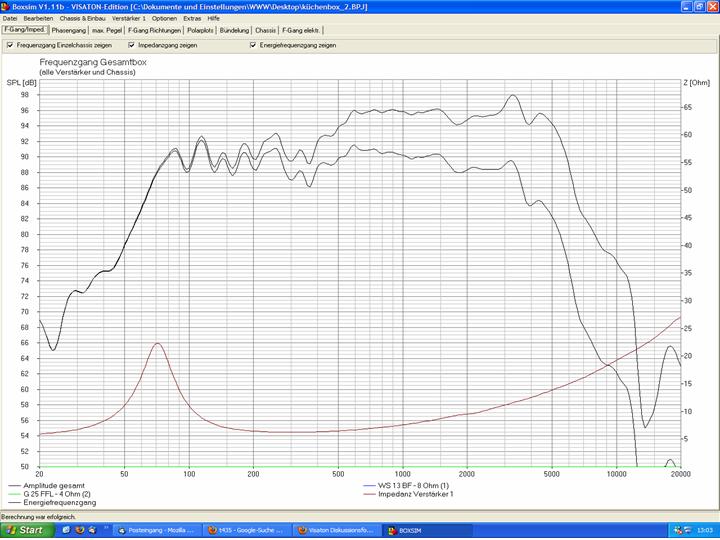The image size is (720, 540).
Task: Open the Hilfe menu
Action: tap(214, 18)
